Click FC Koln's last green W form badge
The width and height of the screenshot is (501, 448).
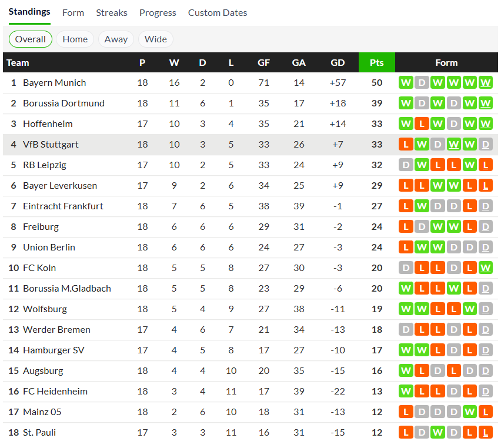pyautogui.click(x=486, y=268)
